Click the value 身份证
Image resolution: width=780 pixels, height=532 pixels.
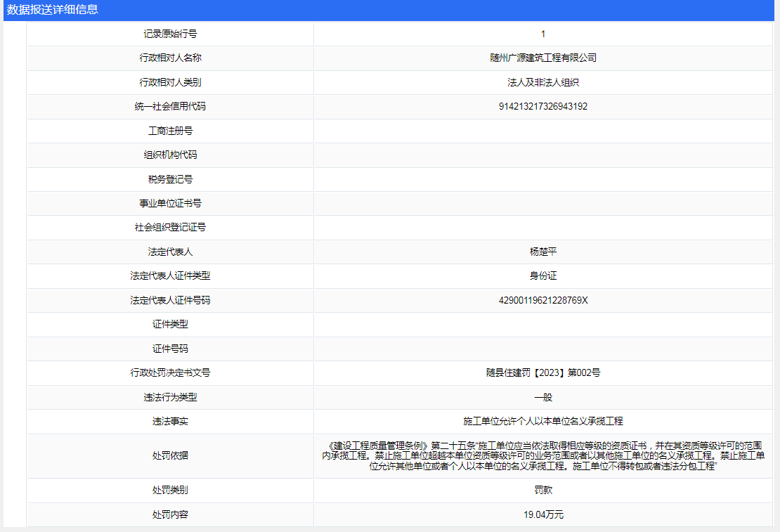pyautogui.click(x=542, y=275)
